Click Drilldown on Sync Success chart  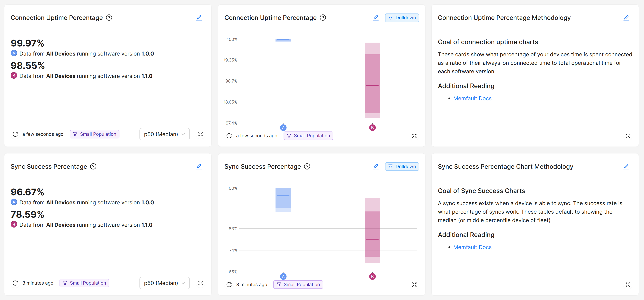pos(402,167)
